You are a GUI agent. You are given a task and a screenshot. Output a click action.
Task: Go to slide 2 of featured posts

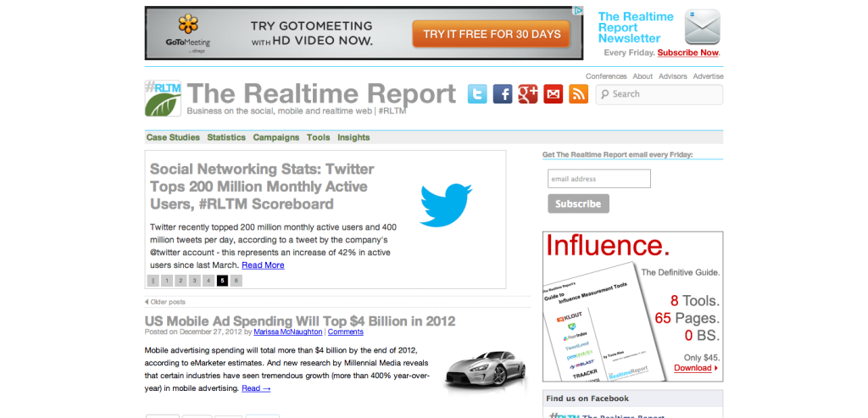(181, 281)
